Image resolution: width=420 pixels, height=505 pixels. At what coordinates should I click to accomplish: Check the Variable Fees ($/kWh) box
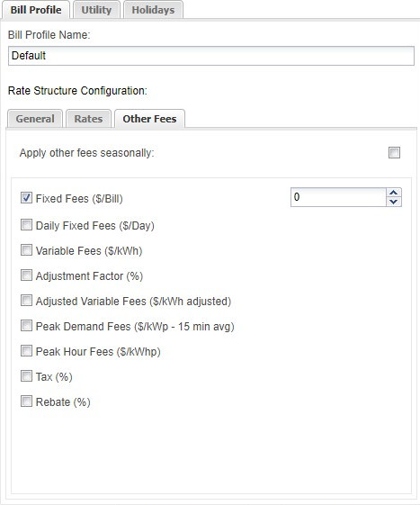pos(26,250)
